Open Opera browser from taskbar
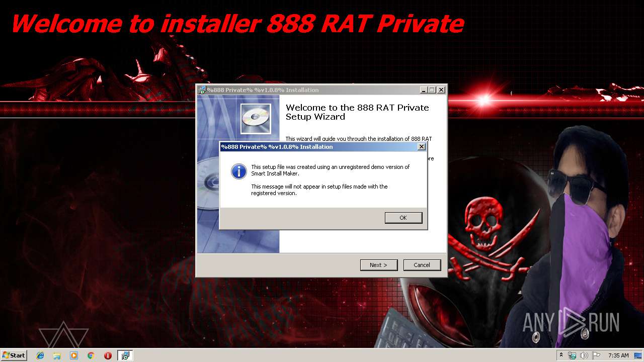This screenshot has width=644, height=362. [x=108, y=355]
